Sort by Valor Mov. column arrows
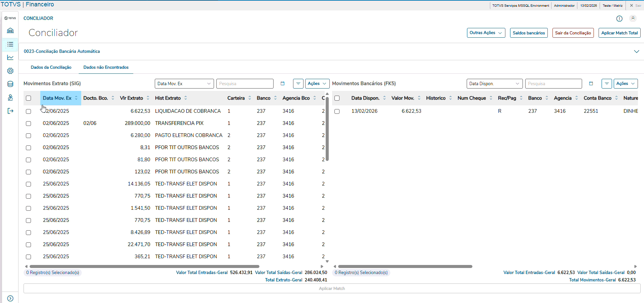This screenshot has width=644, height=303. point(419,98)
